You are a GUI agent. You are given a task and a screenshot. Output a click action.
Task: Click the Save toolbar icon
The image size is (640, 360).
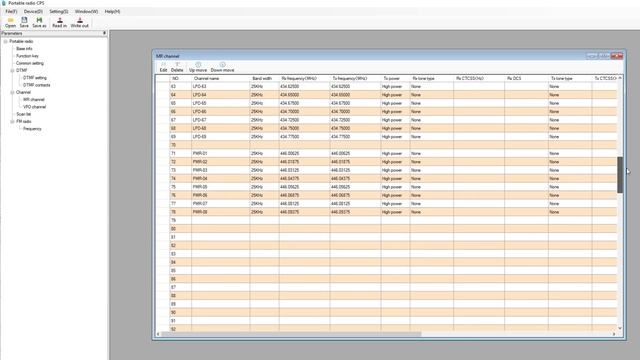[x=24, y=22]
